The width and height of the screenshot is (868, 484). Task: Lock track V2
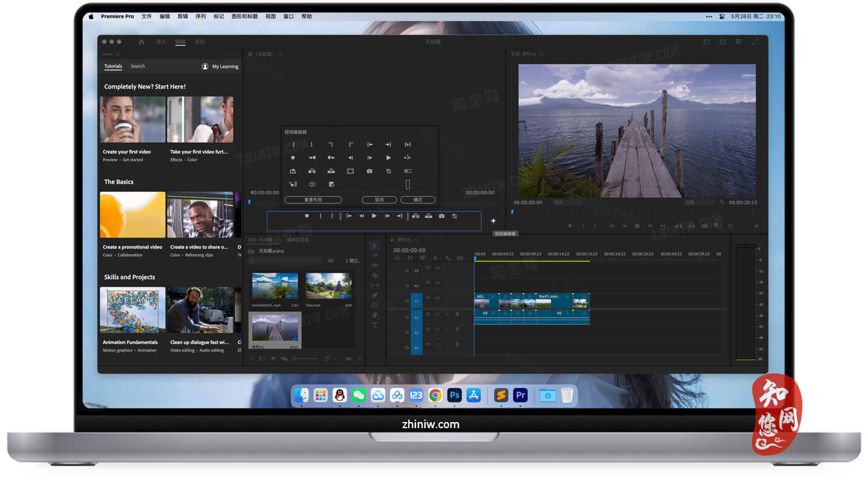[x=406, y=285]
